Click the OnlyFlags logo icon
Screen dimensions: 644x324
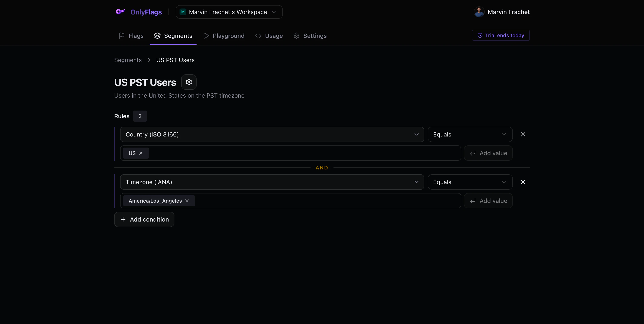pyautogui.click(x=120, y=12)
